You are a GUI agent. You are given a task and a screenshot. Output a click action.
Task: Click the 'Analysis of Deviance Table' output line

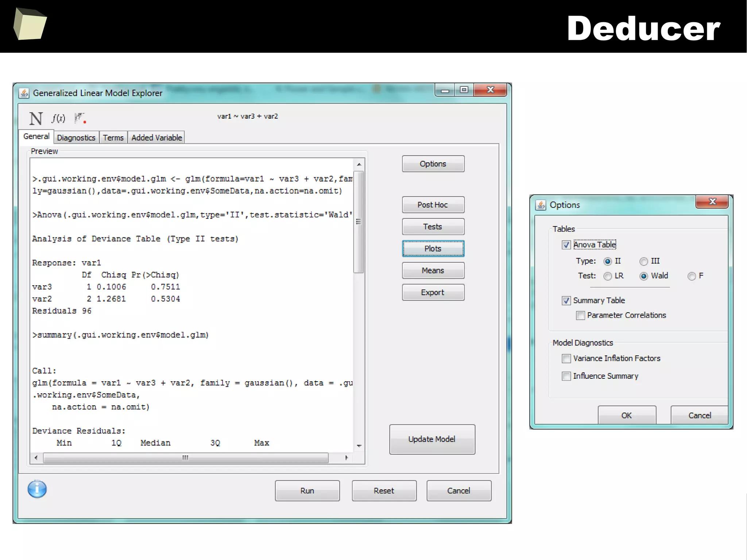135,239
